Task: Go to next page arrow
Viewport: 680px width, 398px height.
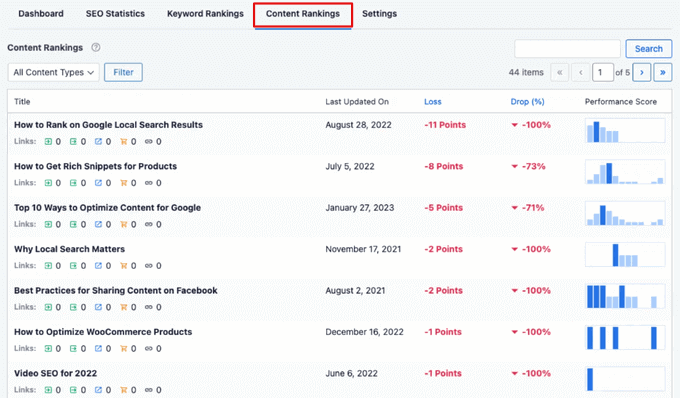Action: point(641,72)
